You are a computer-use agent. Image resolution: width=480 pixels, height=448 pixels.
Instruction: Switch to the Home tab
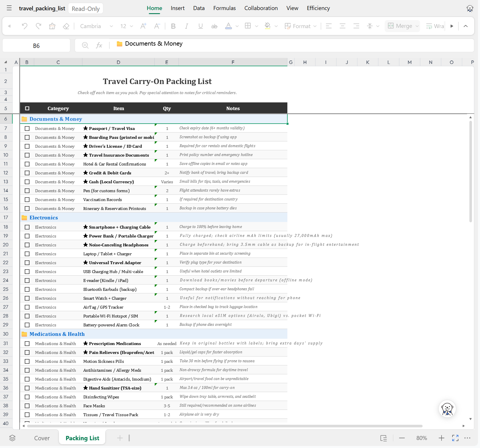pyautogui.click(x=154, y=8)
